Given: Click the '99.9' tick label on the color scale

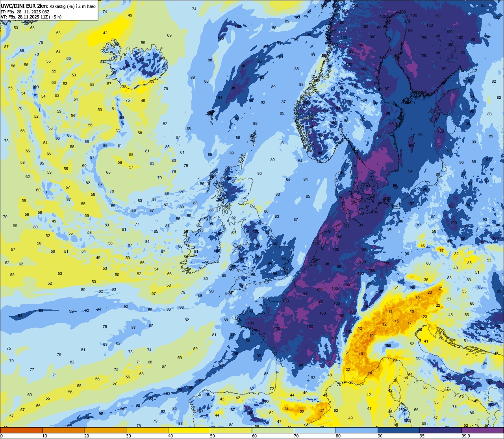Looking at the screenshot, I should tap(466, 436).
